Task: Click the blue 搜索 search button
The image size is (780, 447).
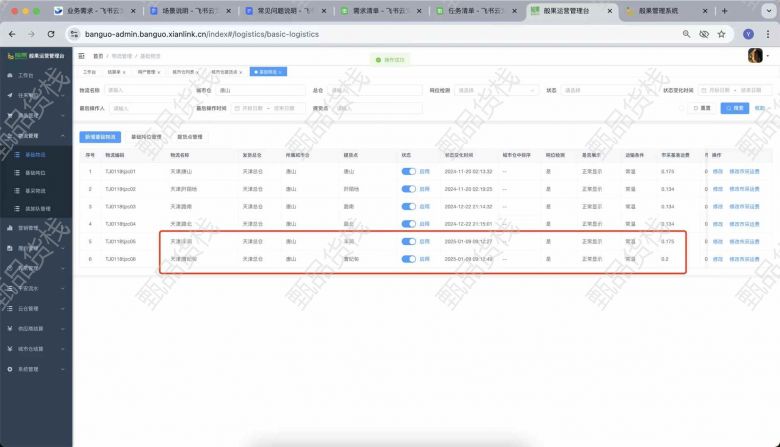Action: [x=734, y=108]
